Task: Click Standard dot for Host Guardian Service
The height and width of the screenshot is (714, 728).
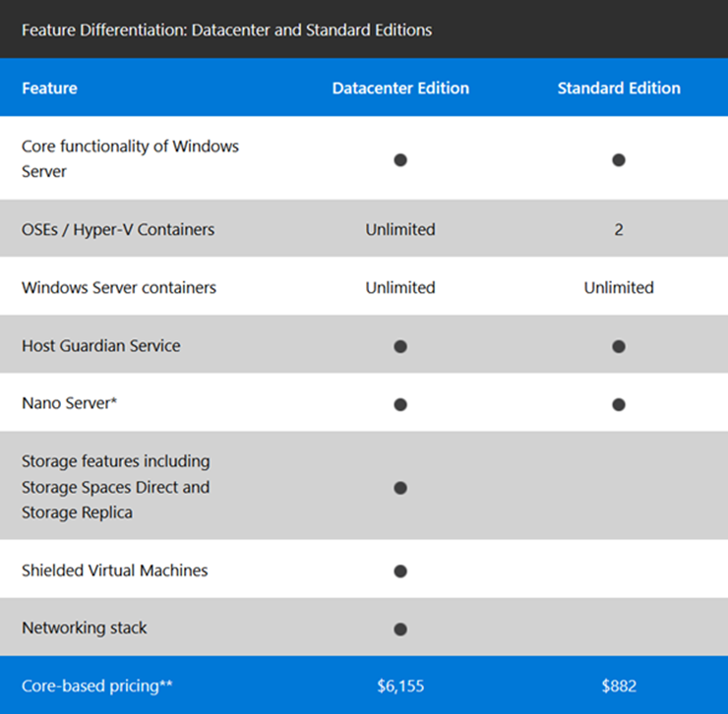Action: 619,346
